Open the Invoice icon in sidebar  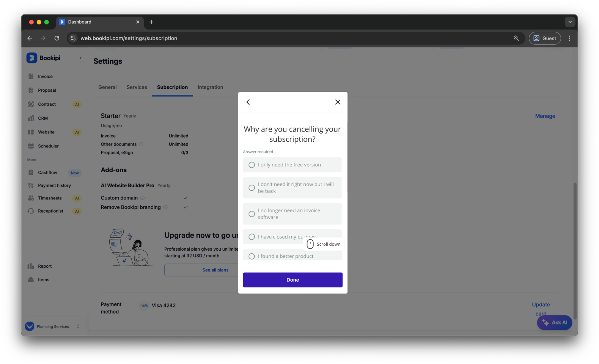click(31, 77)
